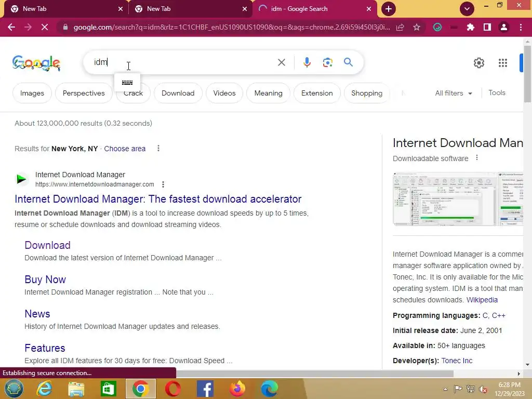Select the Extension filter chip
This screenshot has width=532, height=399.
(317, 93)
